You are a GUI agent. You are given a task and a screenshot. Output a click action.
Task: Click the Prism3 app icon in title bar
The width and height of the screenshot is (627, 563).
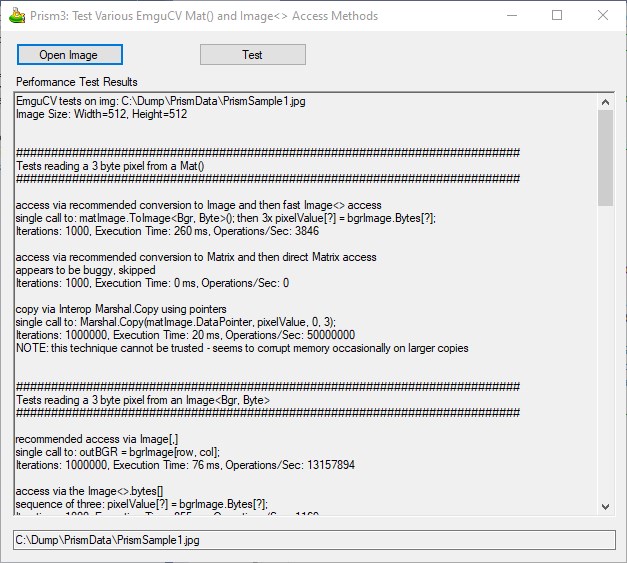(16, 15)
